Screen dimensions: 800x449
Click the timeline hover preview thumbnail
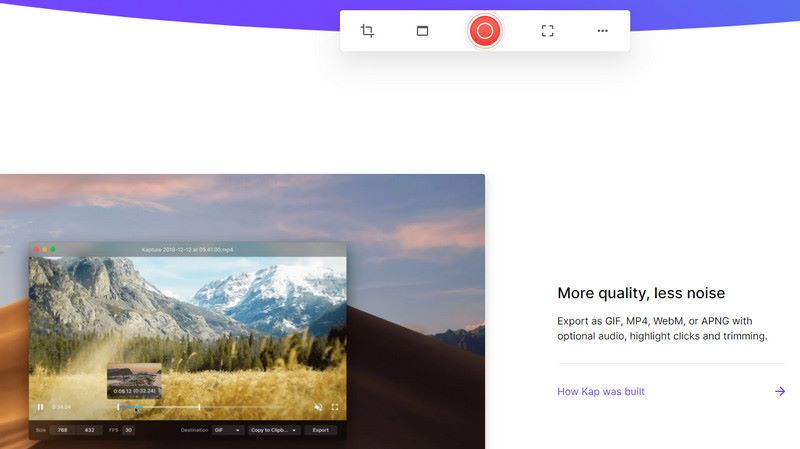pos(134,377)
